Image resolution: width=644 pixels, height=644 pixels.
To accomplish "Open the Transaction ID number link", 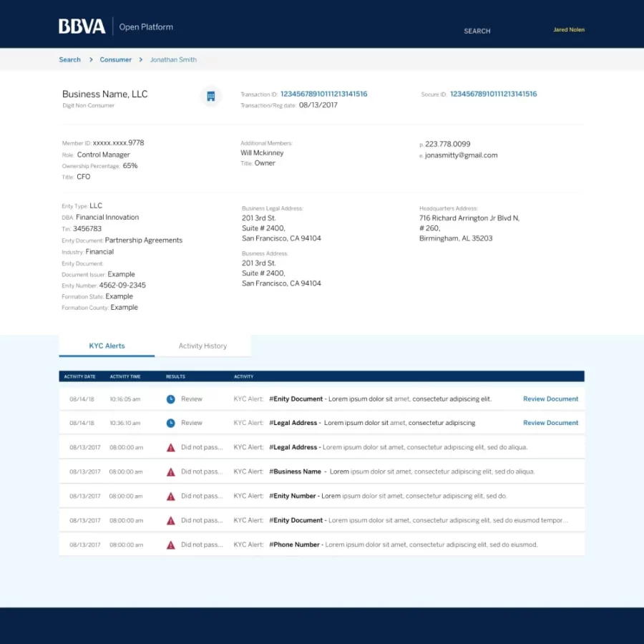I will pyautogui.click(x=323, y=94).
